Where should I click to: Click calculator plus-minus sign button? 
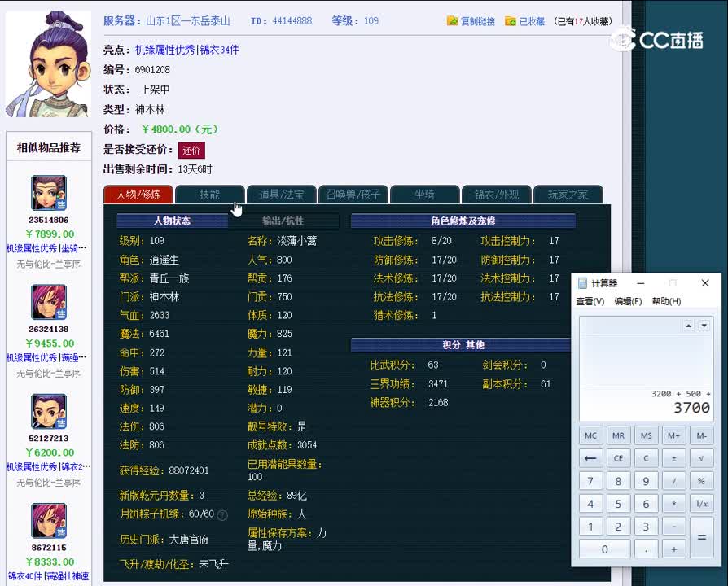pos(674,458)
